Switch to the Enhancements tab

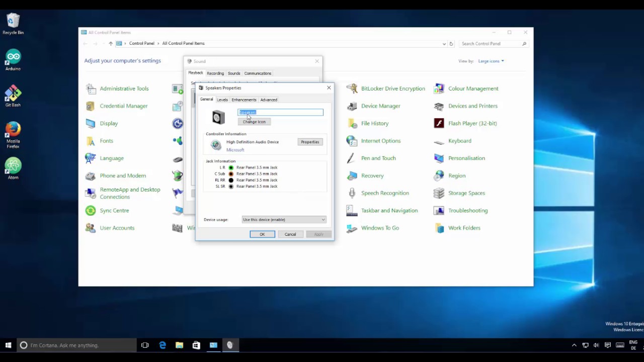[244, 100]
